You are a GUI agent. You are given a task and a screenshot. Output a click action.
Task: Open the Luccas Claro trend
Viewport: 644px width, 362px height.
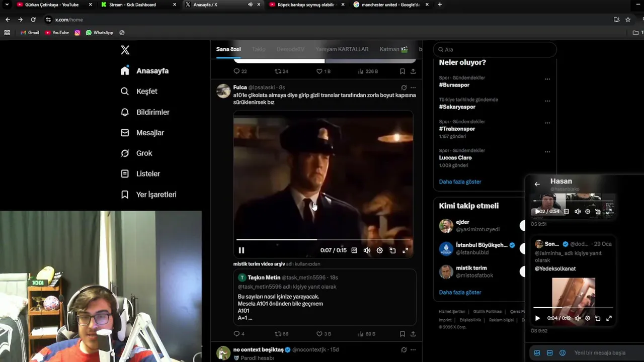pyautogui.click(x=455, y=158)
